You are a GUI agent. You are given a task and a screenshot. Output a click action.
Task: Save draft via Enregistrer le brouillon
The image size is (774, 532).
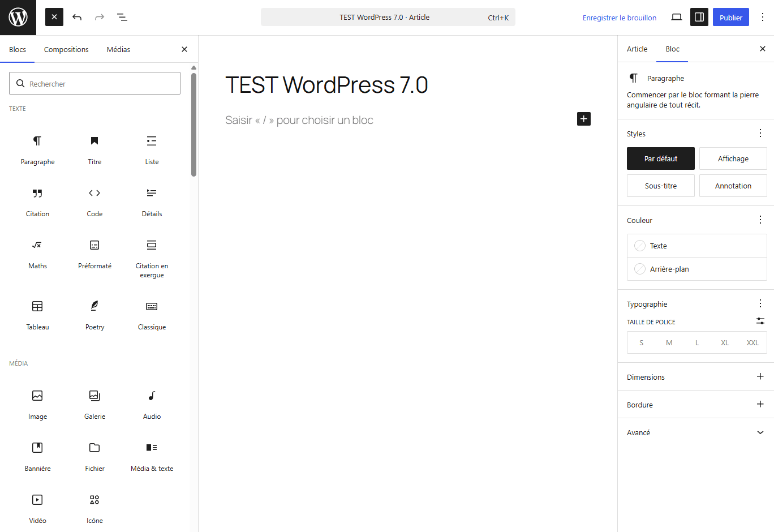click(x=619, y=18)
